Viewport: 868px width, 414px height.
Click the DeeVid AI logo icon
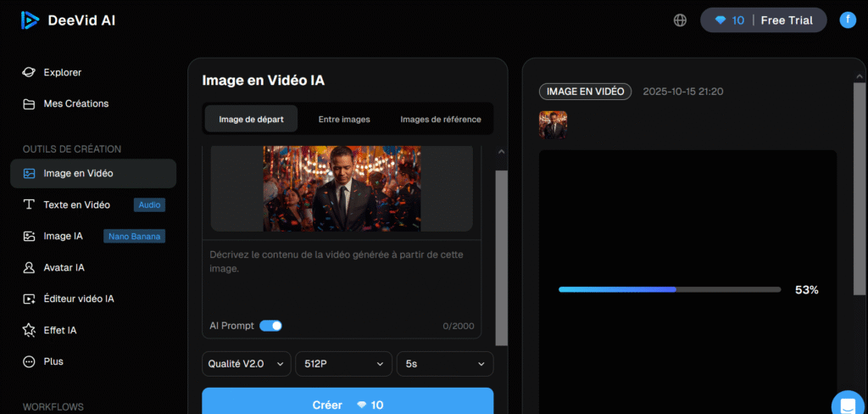click(x=31, y=20)
